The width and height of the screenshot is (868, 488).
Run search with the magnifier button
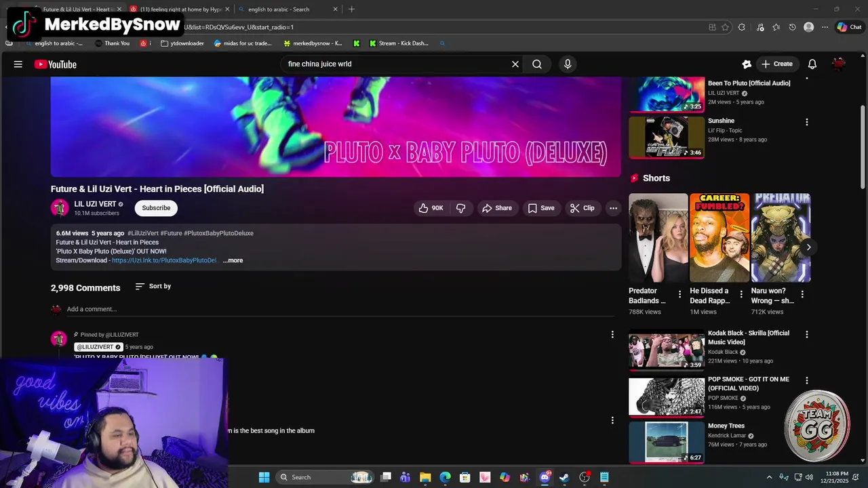click(537, 64)
